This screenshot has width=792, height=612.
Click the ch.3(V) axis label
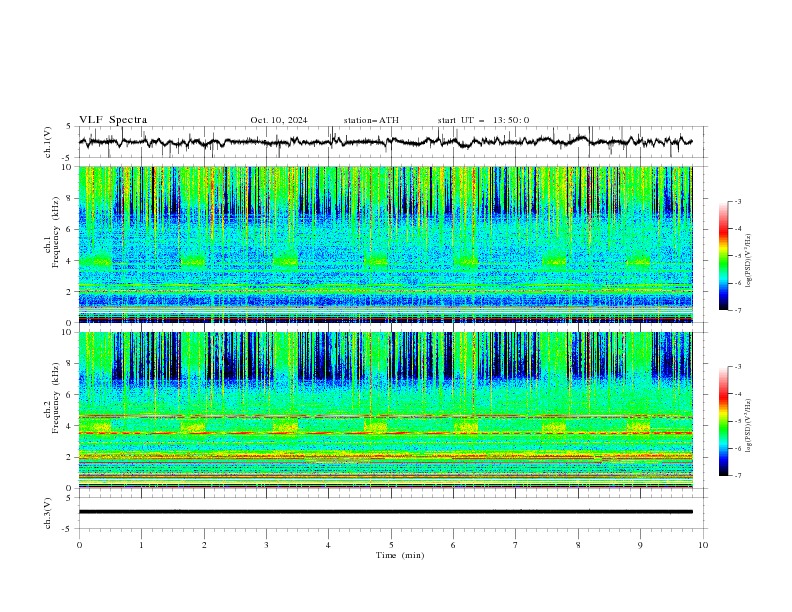pyautogui.click(x=48, y=513)
